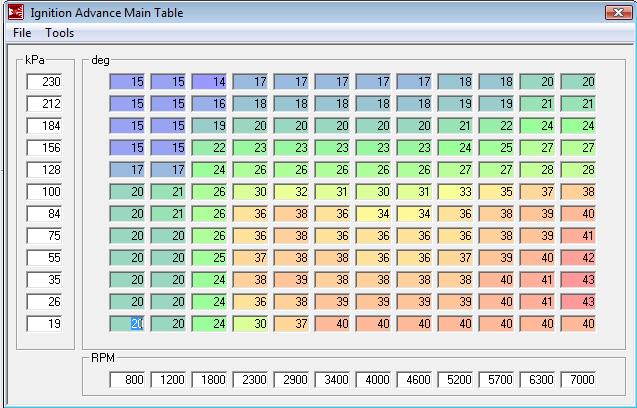The width and height of the screenshot is (637, 408).
Task: Open the File menu
Action: (x=22, y=33)
